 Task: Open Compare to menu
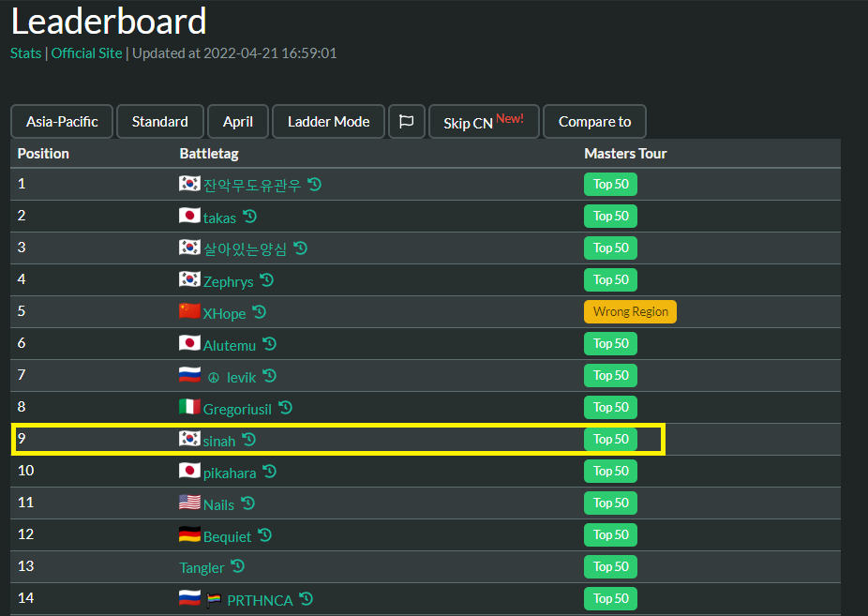coord(594,122)
